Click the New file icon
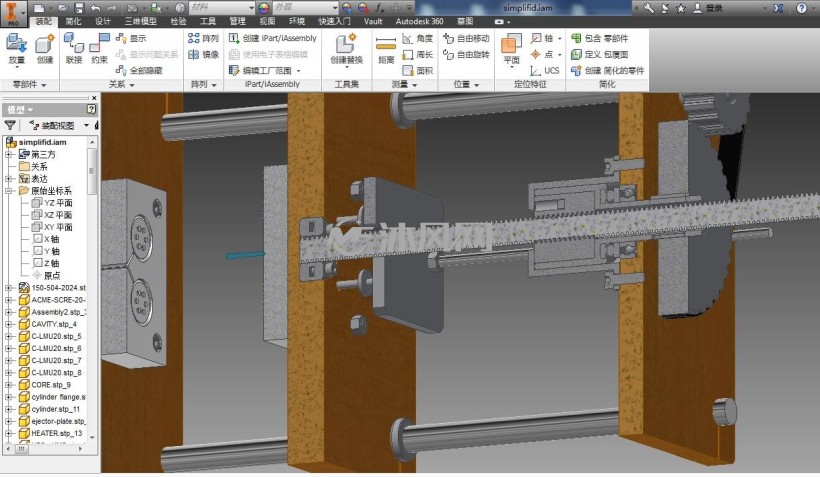Image resolution: width=820 pixels, height=477 pixels. point(39,8)
